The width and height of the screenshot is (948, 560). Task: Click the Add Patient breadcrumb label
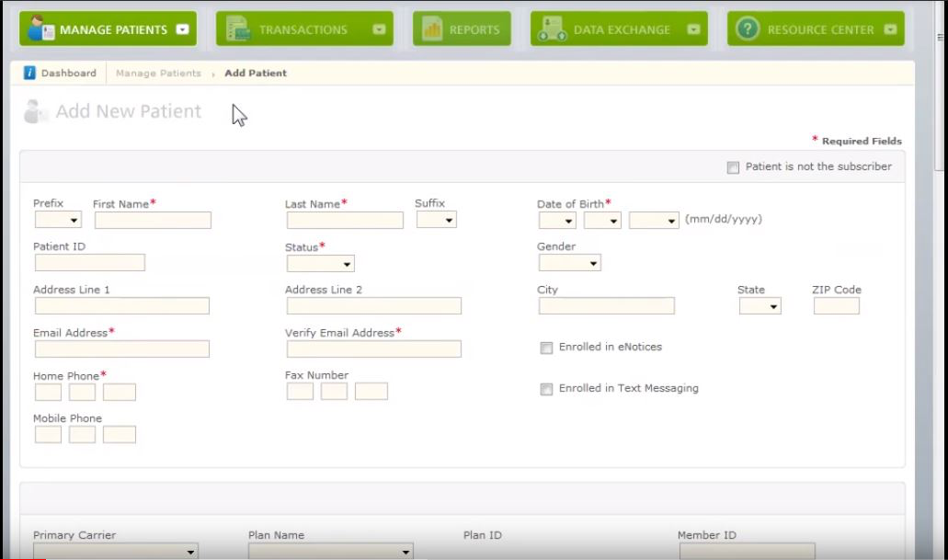click(x=256, y=72)
